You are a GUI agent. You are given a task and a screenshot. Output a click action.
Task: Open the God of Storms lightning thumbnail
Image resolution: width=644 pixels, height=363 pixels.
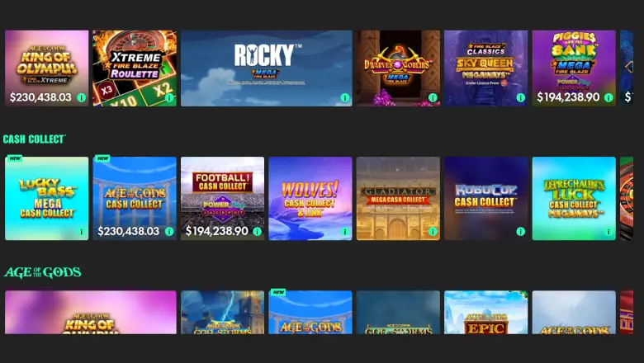(222, 312)
